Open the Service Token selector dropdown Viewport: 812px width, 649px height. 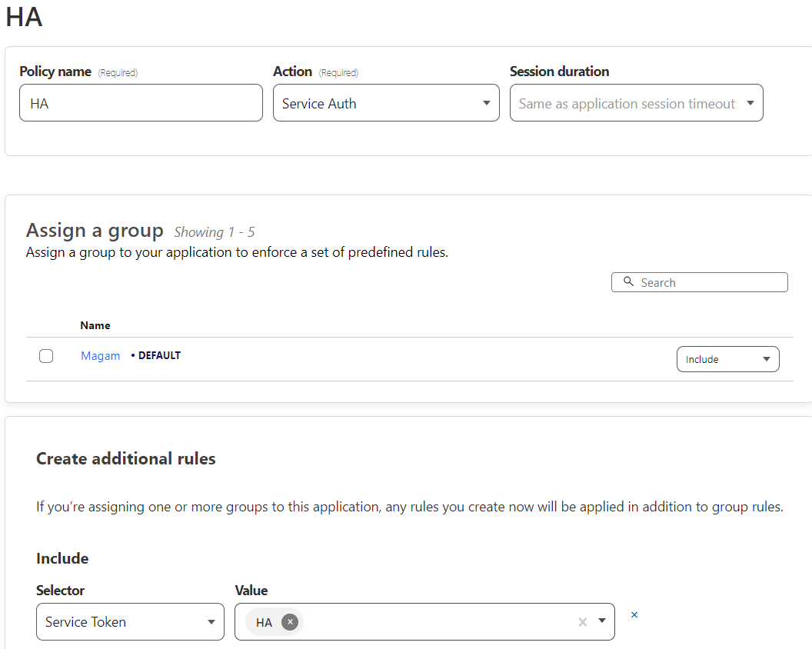click(x=130, y=621)
